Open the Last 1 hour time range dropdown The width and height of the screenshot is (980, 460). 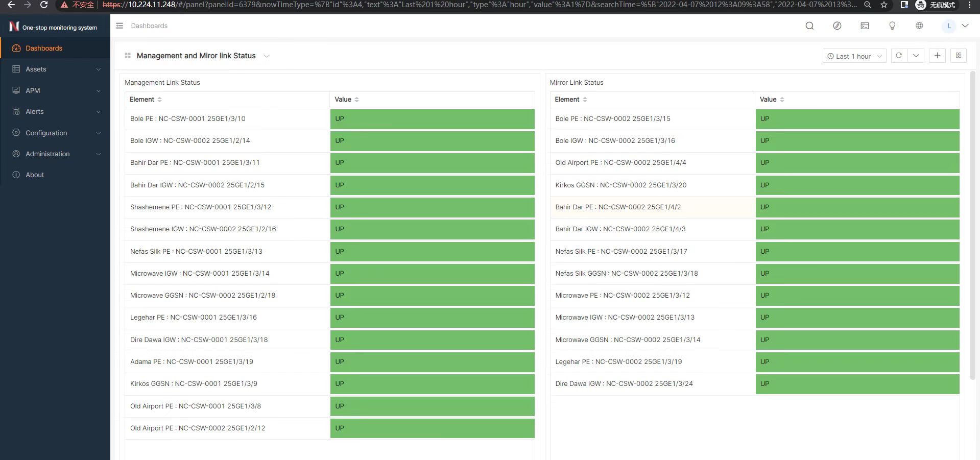tap(854, 56)
